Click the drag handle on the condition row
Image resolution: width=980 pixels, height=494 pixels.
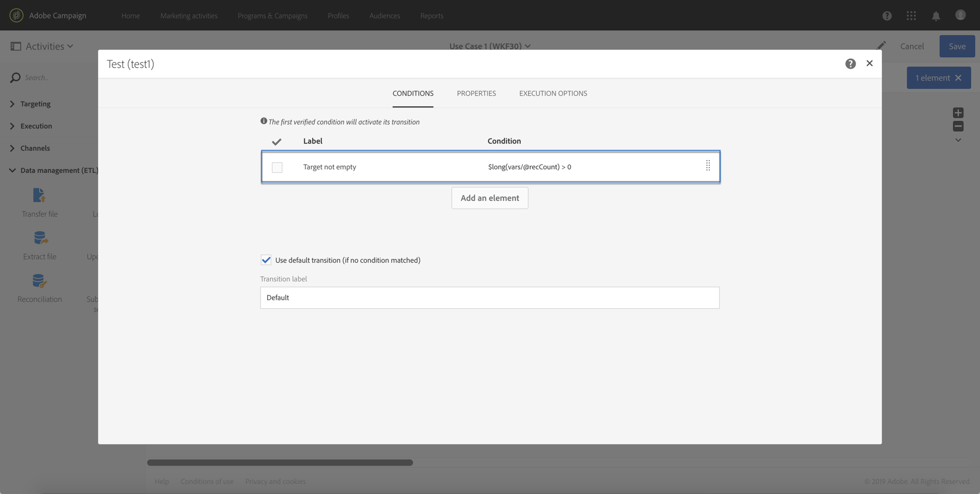[708, 166]
